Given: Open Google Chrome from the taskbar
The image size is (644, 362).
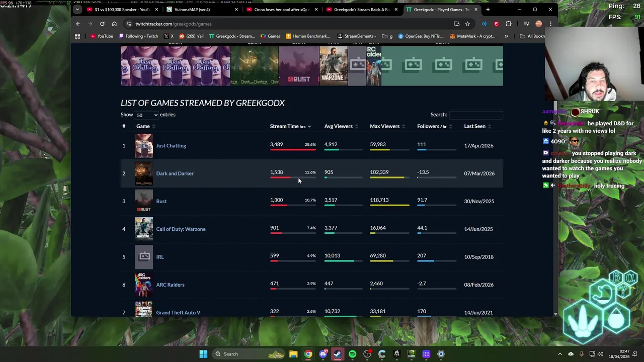Looking at the screenshot, I should click(x=308, y=354).
